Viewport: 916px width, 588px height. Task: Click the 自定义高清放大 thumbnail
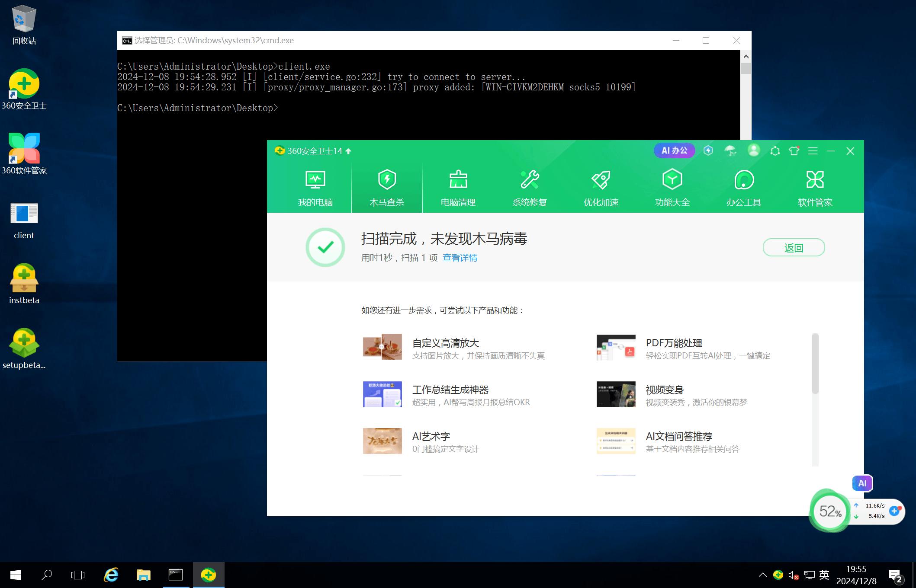tap(382, 347)
